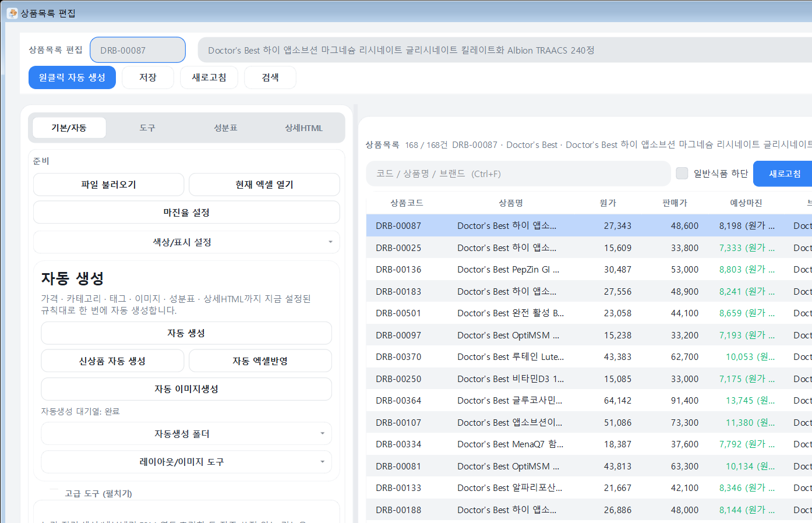812x523 pixels.
Task: Click product name Doctor's Best 글루코사민
Action: coord(510,401)
